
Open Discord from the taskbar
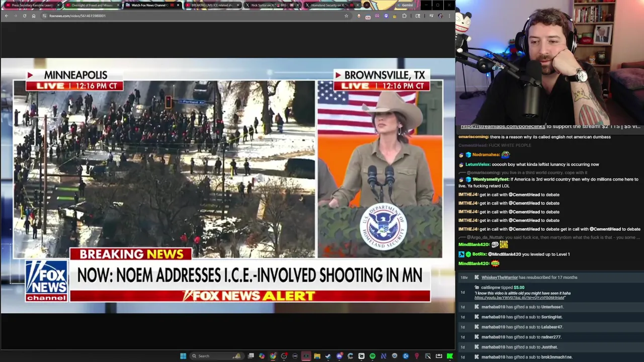[339, 356]
